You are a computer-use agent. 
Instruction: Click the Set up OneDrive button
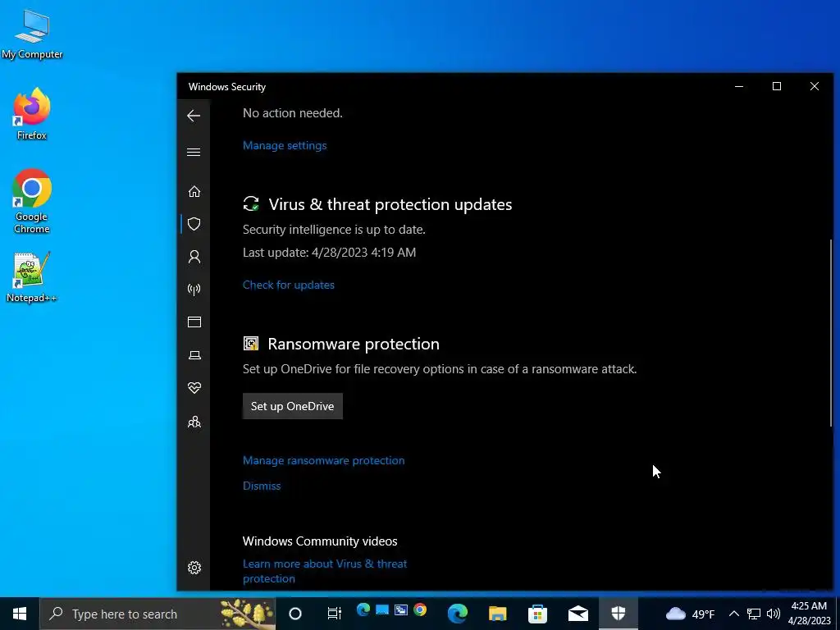293,406
